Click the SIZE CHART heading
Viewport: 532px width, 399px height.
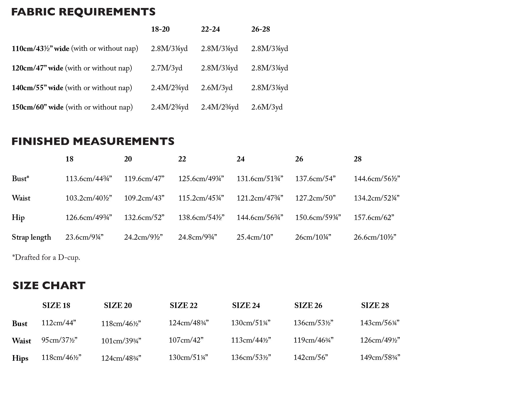click(49, 285)
